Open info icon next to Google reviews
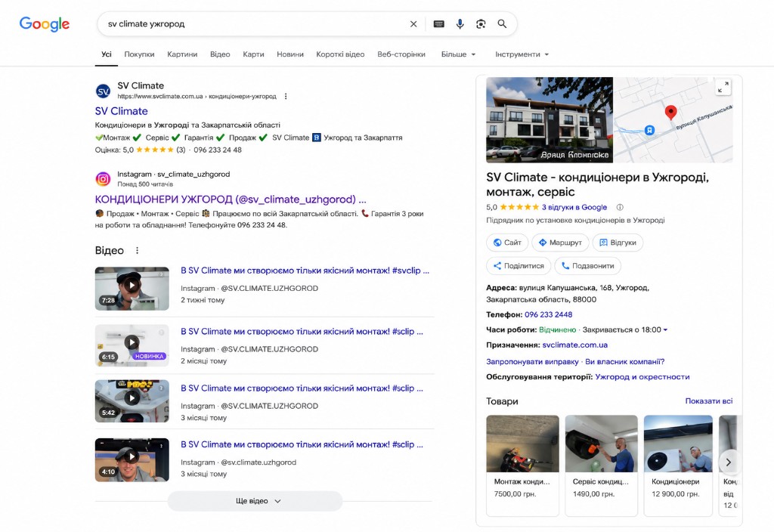This screenshot has width=774, height=532. 620,207
